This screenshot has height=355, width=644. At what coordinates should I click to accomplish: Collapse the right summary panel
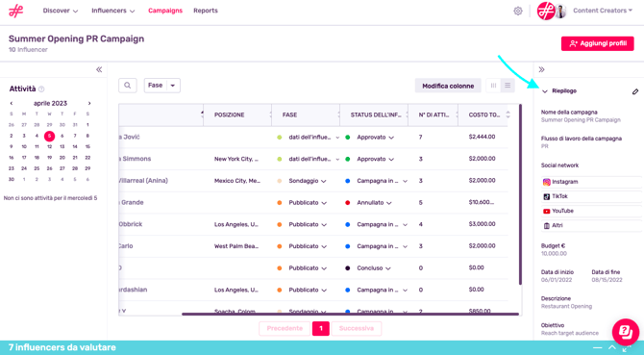[542, 69]
